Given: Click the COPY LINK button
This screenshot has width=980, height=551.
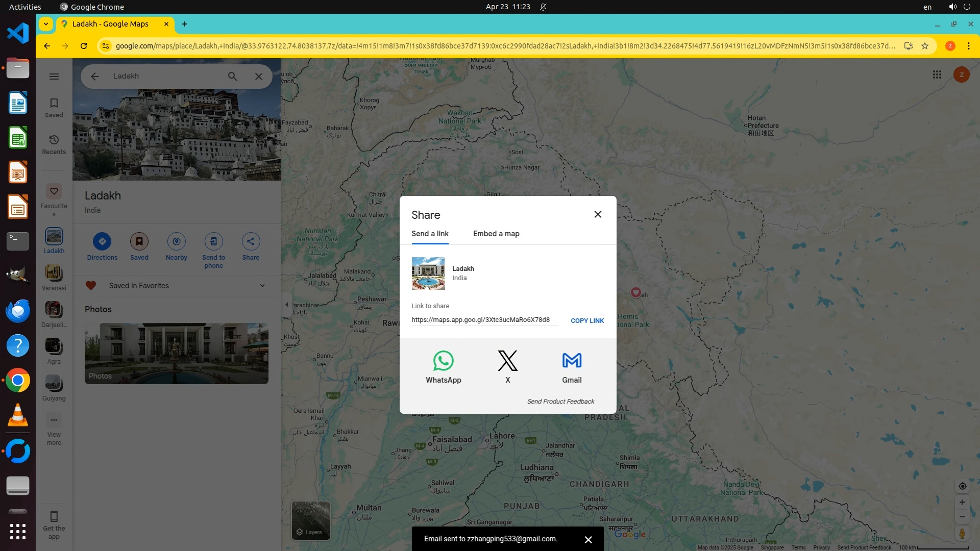Looking at the screenshot, I should point(587,320).
